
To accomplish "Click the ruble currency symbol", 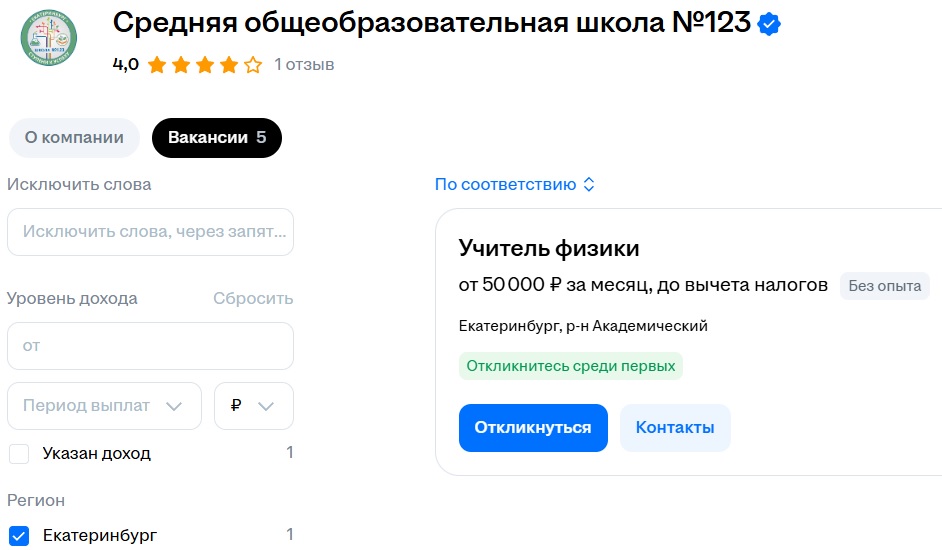I will coord(236,406).
